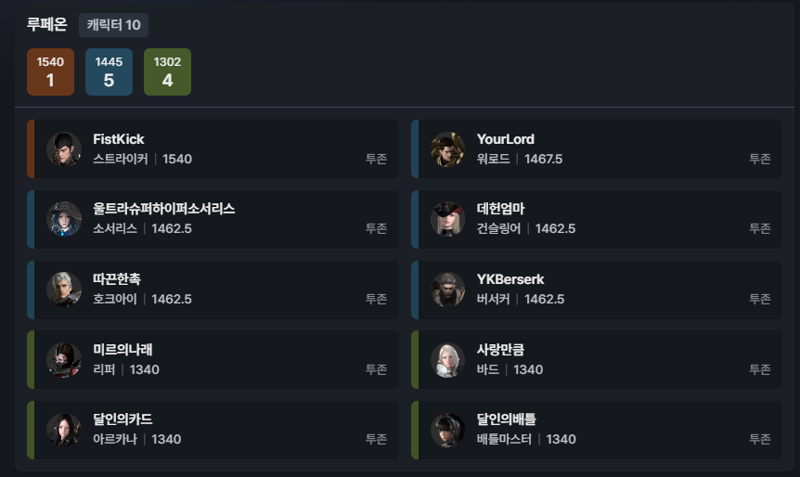Select the 달인의배틀 Battlemaster portrait
800x477 pixels.
447,430
